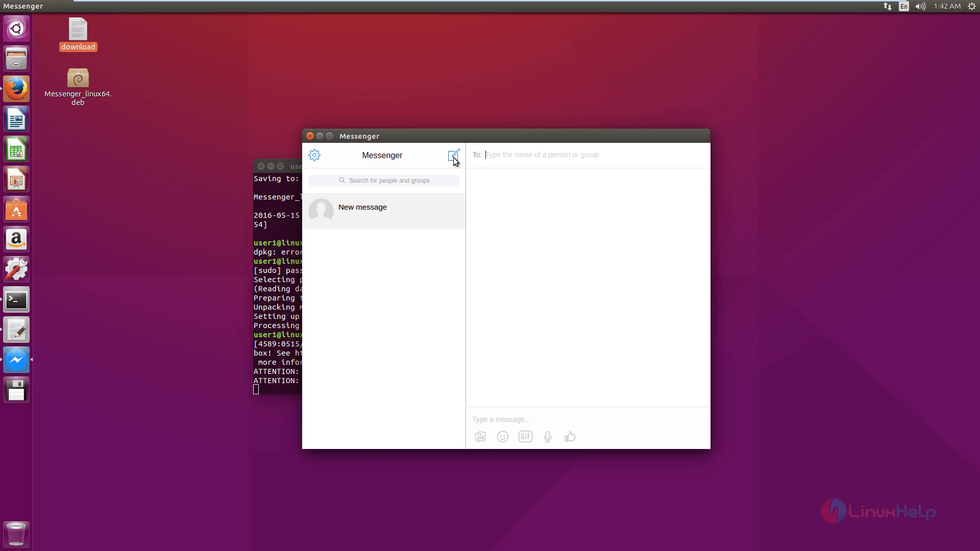
Task: Open LibreOffice Calc from launcher
Action: (x=16, y=149)
